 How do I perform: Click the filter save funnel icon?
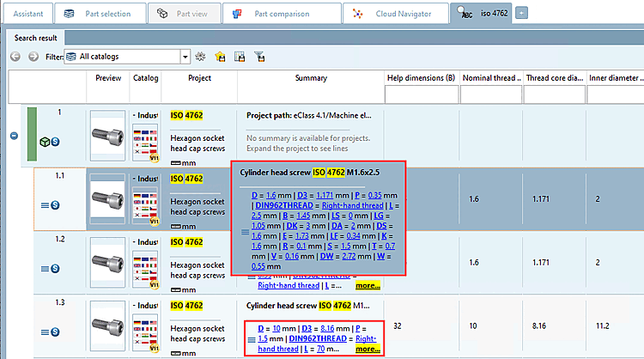click(x=259, y=57)
